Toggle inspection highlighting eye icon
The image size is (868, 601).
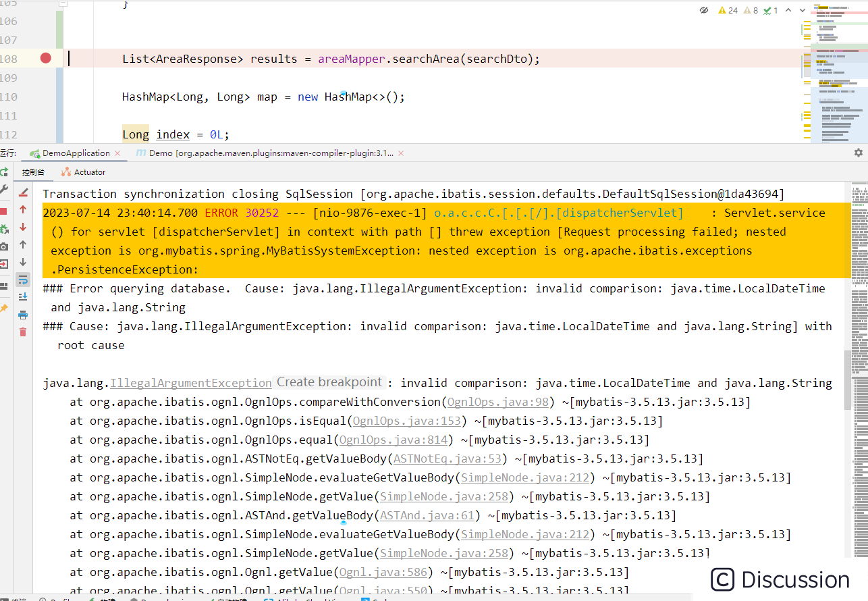click(704, 11)
